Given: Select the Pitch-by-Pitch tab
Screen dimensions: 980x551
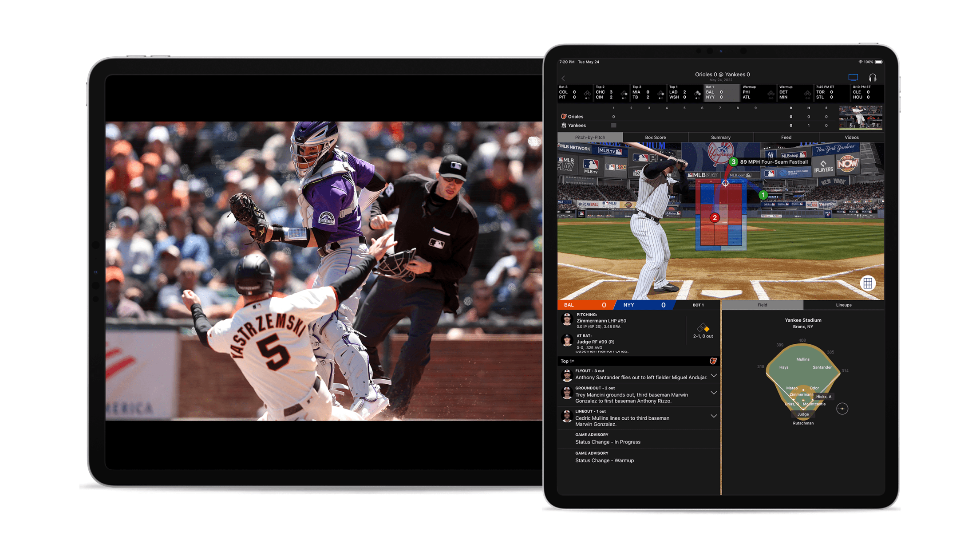Looking at the screenshot, I should (588, 138).
